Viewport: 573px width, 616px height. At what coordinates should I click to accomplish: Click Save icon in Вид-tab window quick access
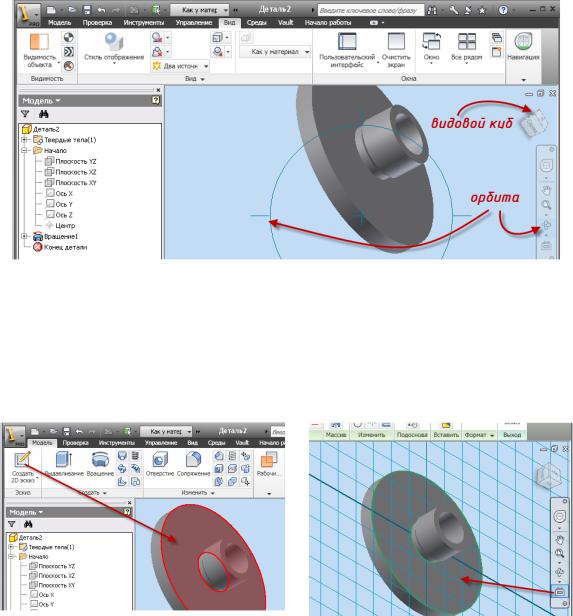coord(87,10)
